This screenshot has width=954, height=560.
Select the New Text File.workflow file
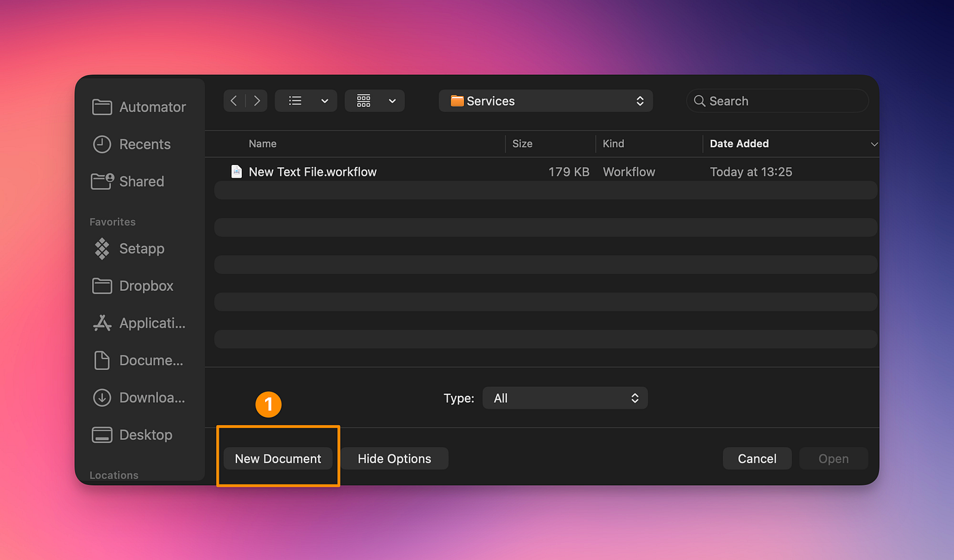point(313,172)
